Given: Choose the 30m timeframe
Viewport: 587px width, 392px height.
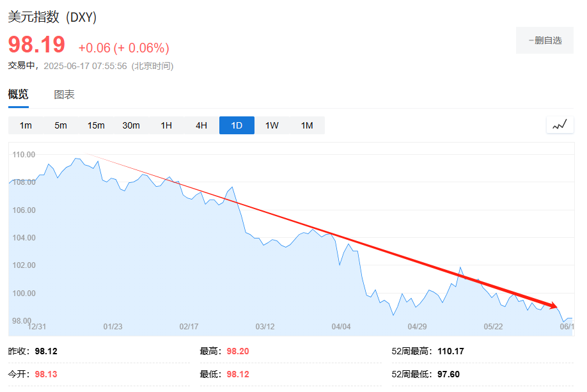Looking at the screenshot, I should tap(131, 125).
